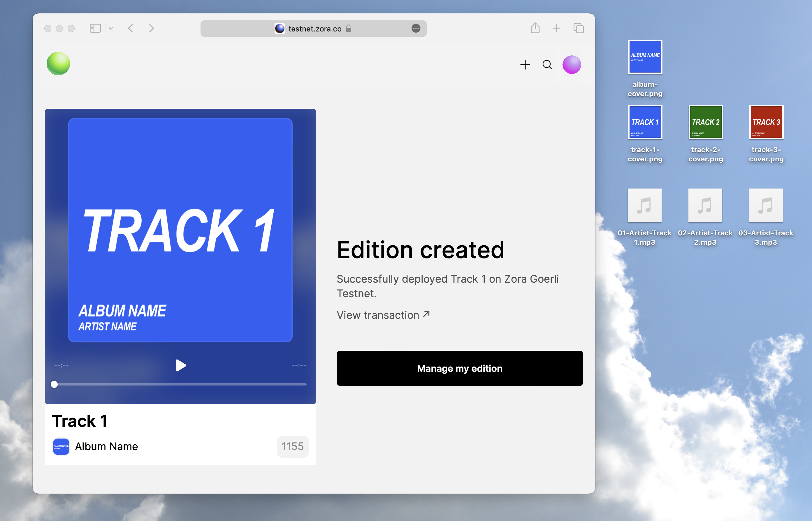
Task: Open the Safari share icon
Action: click(535, 28)
